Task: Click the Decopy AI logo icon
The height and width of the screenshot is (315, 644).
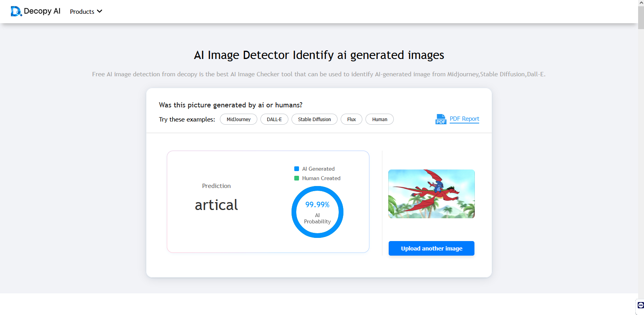Action: point(16,11)
